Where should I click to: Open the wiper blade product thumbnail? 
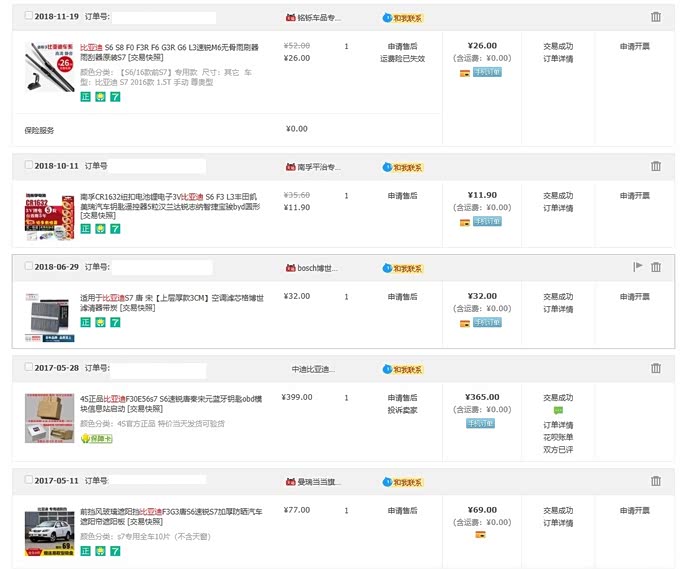coord(49,66)
